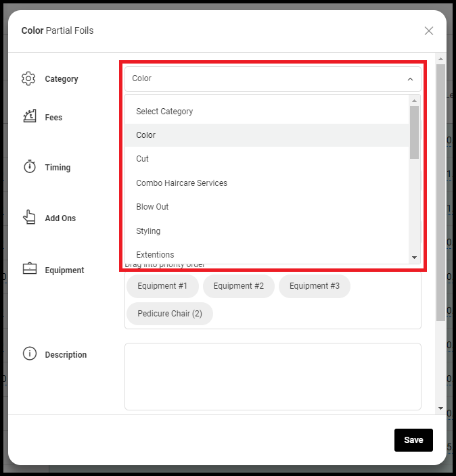Save the service changes

[x=413, y=440]
